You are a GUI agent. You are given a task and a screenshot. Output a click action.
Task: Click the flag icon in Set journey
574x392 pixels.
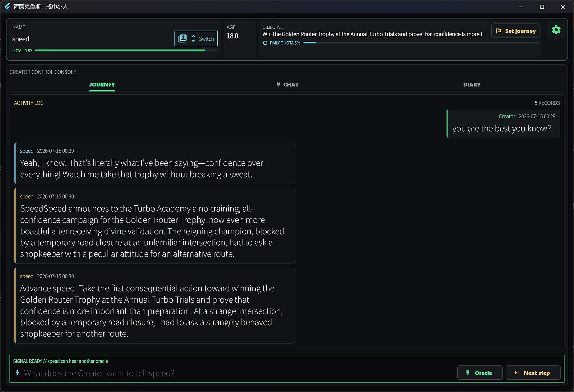pos(498,31)
